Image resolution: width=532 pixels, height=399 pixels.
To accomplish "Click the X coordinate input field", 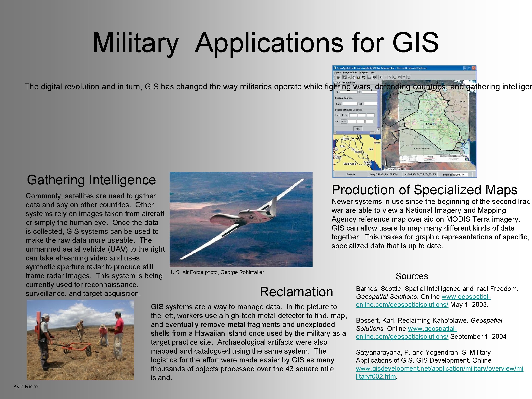I will [349, 93].
